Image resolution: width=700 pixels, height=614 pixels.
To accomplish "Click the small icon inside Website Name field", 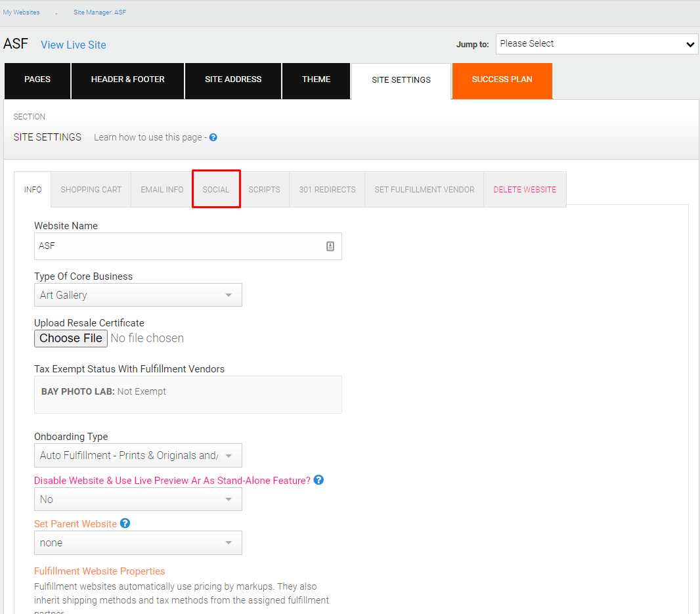I will 330,246.
